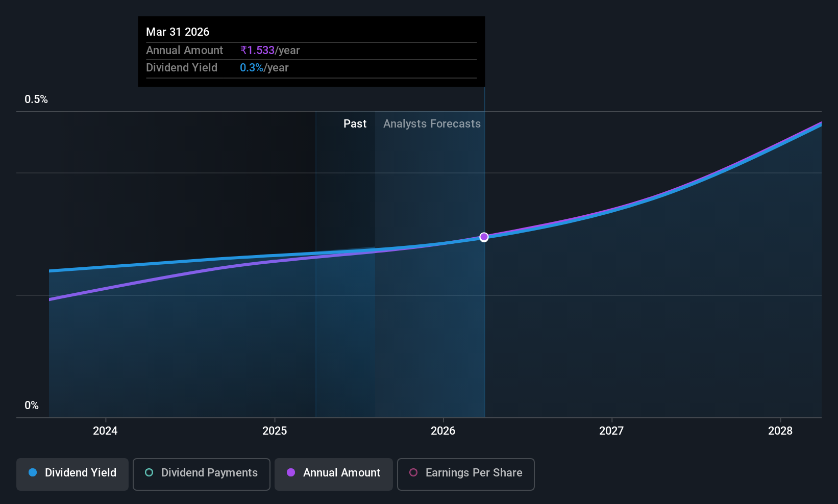Click the Past region label
Viewport: 838px width, 504px height.
[x=355, y=123]
